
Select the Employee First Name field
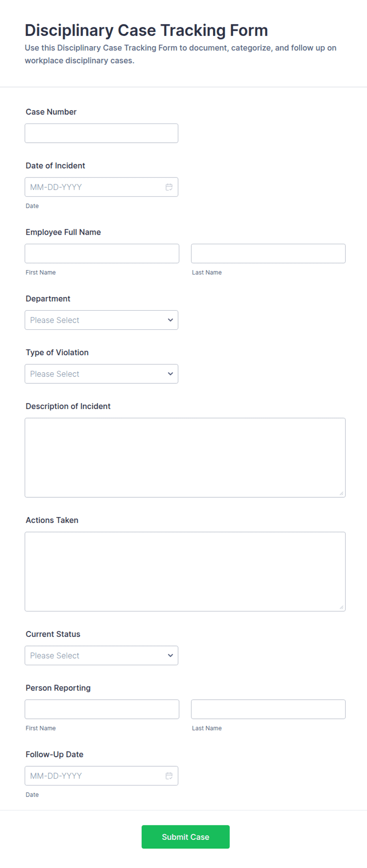(102, 253)
